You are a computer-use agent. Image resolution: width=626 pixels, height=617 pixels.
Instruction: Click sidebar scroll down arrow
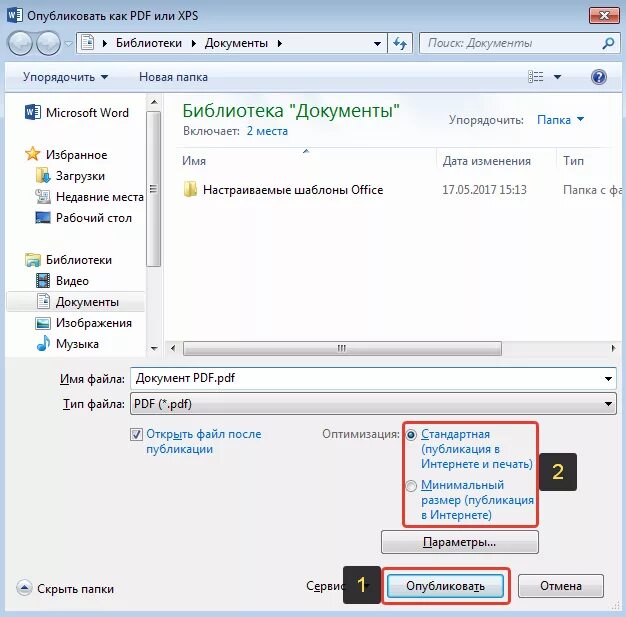pyautogui.click(x=154, y=348)
